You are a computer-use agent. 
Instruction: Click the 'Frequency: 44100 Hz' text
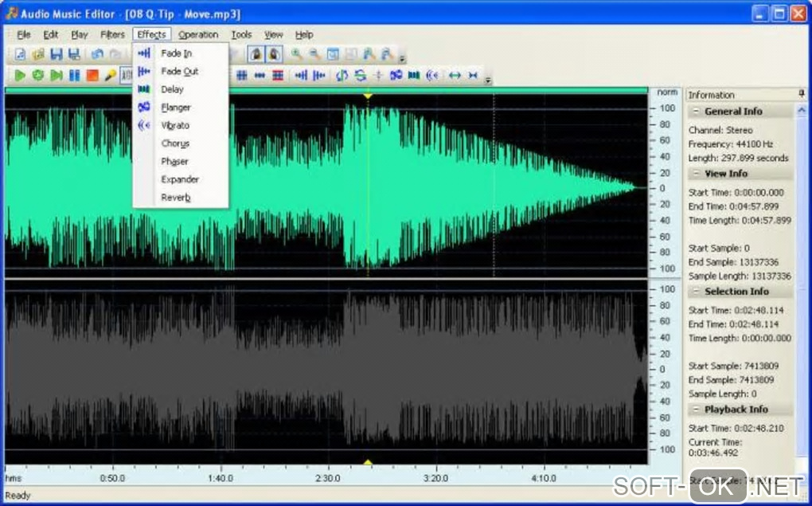730,144
